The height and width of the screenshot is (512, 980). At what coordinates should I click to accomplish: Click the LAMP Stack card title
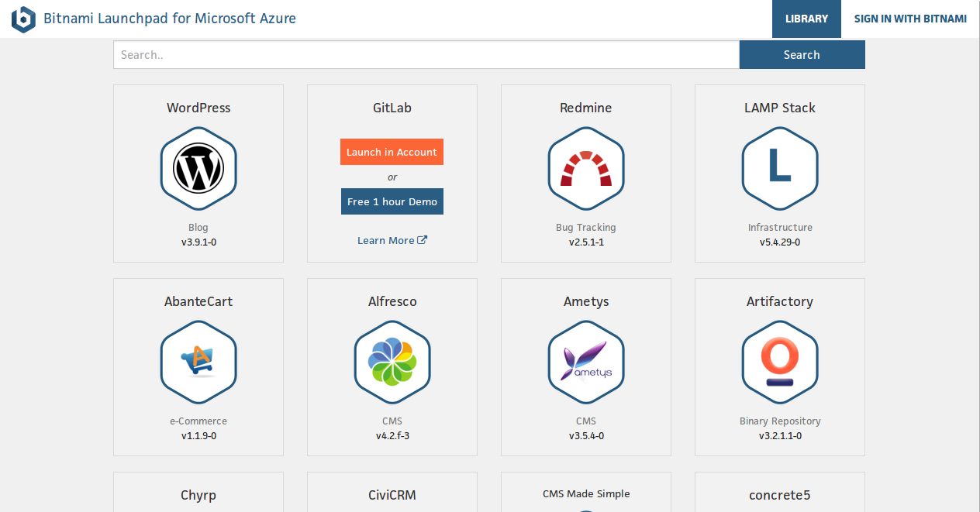(x=780, y=108)
